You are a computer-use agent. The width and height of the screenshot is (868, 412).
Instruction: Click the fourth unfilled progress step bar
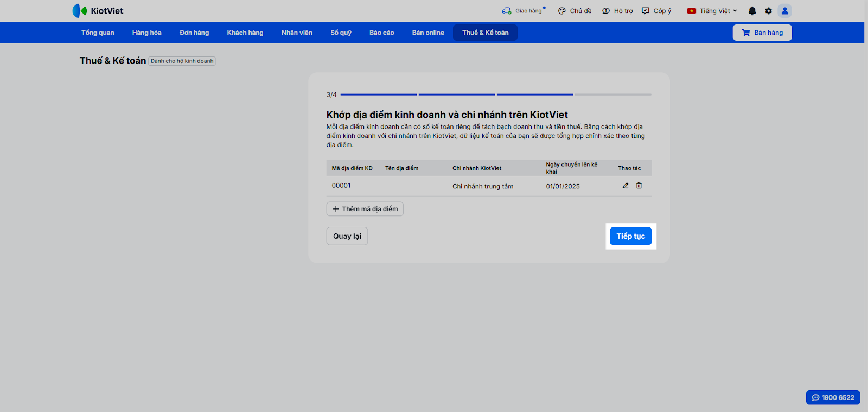tap(613, 94)
